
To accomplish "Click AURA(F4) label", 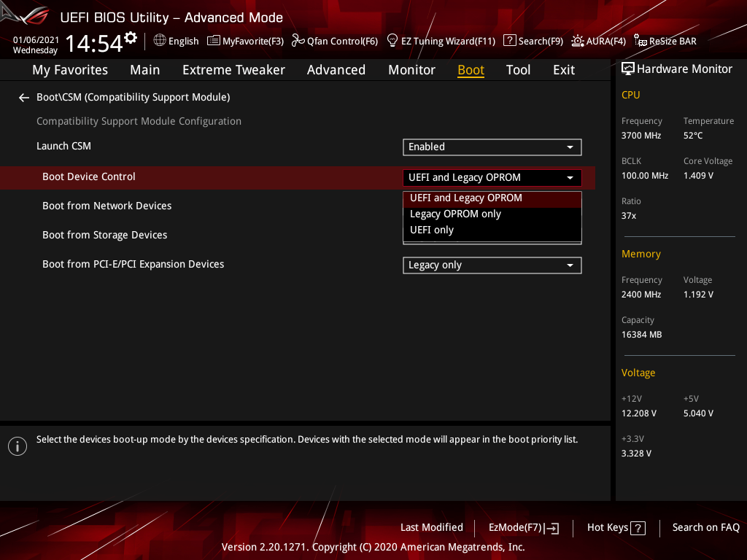I will tap(606, 42).
